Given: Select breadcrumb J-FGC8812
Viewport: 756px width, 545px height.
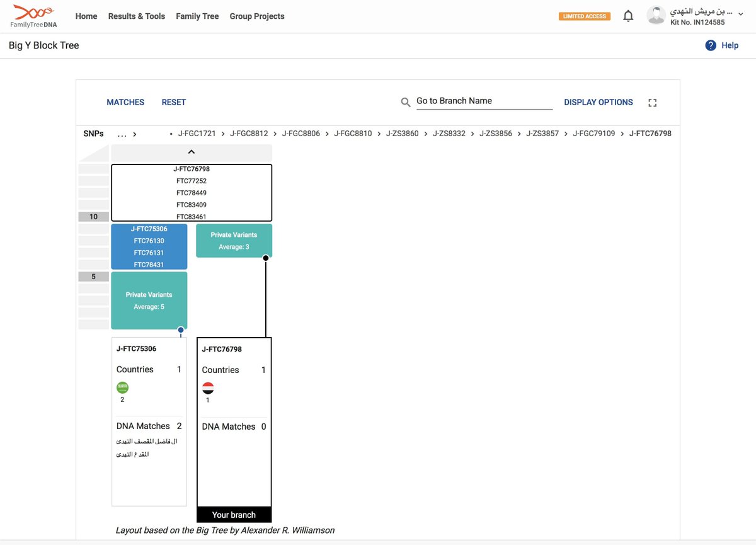Looking at the screenshot, I should [x=249, y=134].
